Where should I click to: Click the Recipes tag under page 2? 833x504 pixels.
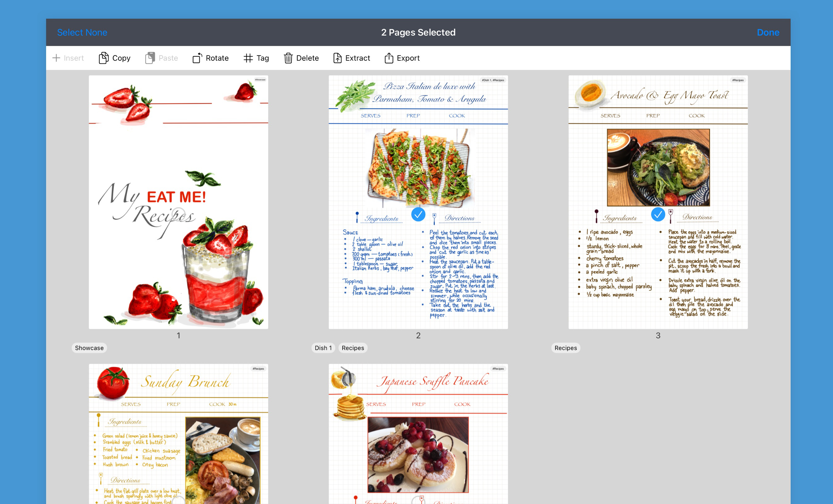(353, 347)
